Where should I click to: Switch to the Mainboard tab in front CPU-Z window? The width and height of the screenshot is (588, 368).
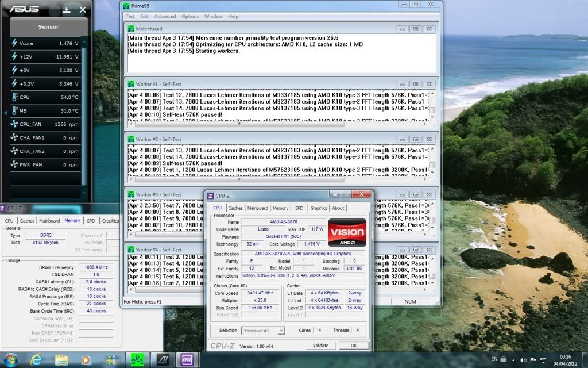(258, 208)
